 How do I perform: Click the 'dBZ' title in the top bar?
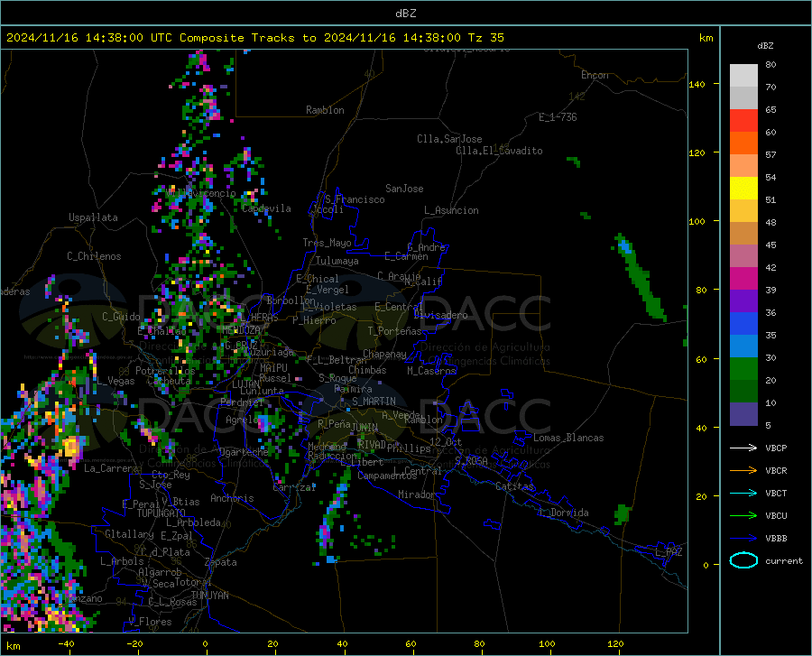[x=405, y=14]
